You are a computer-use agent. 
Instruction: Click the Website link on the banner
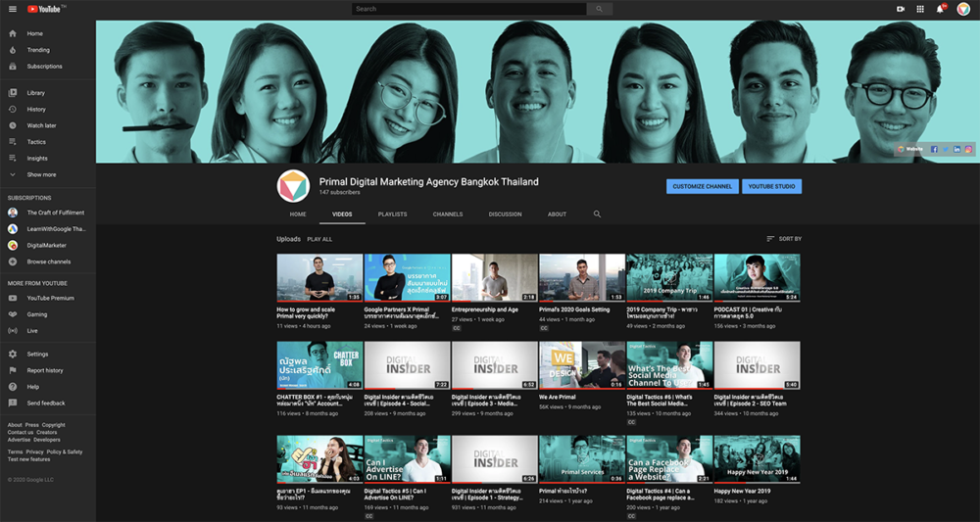click(x=910, y=149)
